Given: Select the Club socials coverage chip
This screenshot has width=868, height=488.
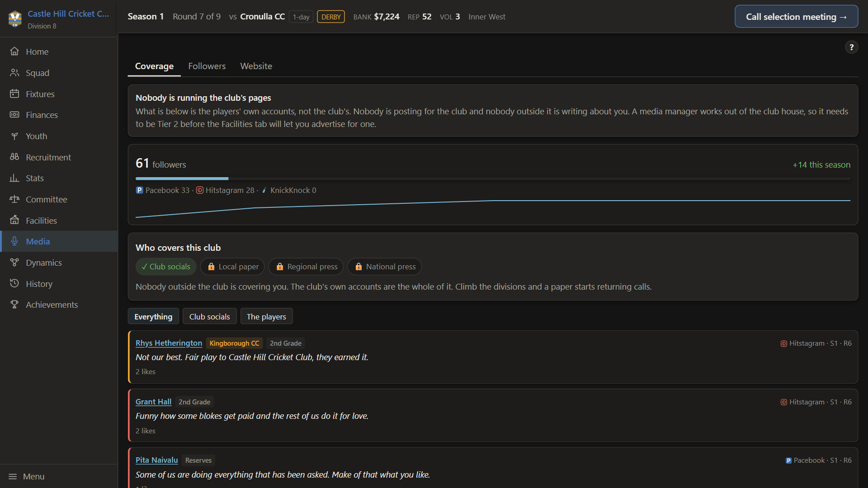Looking at the screenshot, I should (x=166, y=267).
